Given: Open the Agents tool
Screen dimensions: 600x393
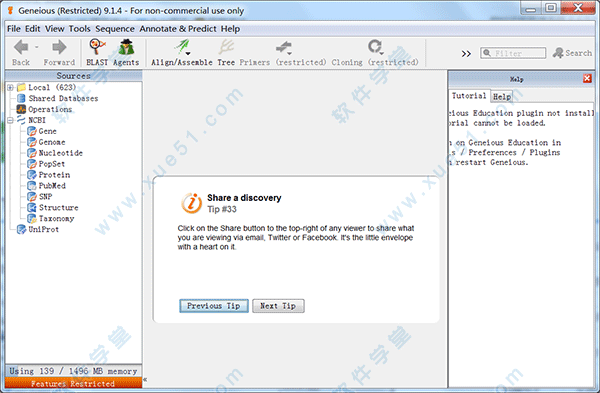Looking at the screenshot, I should pos(126,52).
